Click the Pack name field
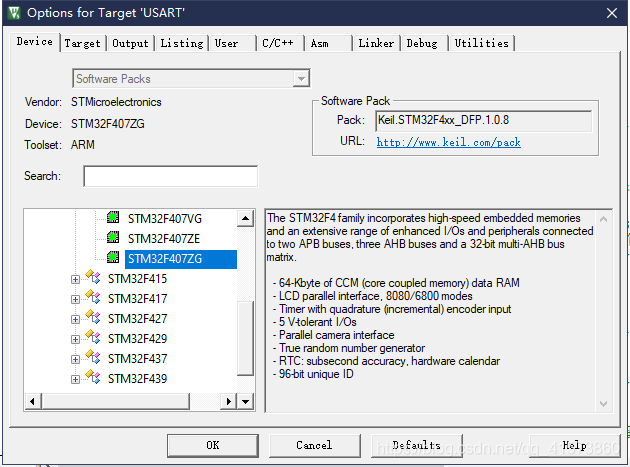The image size is (630, 467). click(484, 121)
